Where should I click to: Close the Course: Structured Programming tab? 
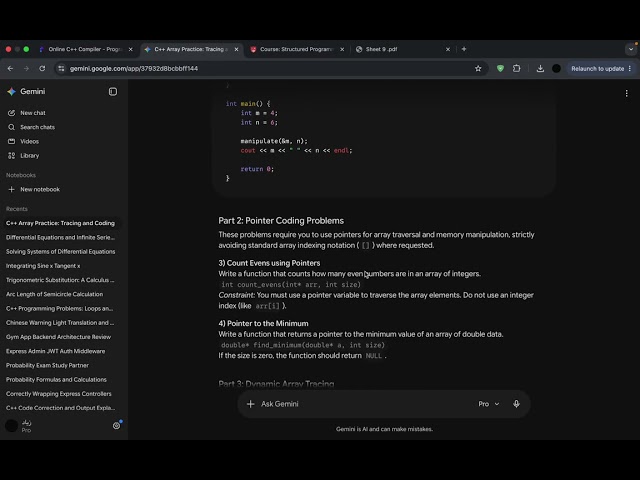(x=342, y=49)
